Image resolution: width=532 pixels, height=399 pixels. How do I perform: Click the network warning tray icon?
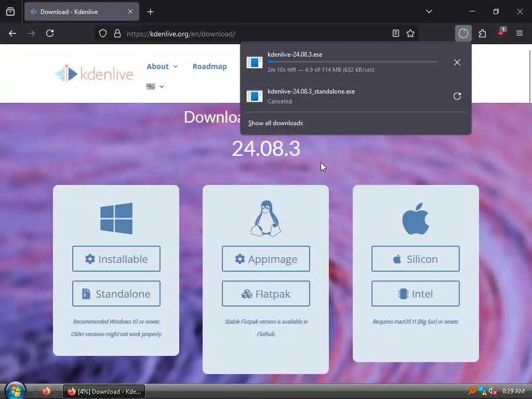pos(482,391)
